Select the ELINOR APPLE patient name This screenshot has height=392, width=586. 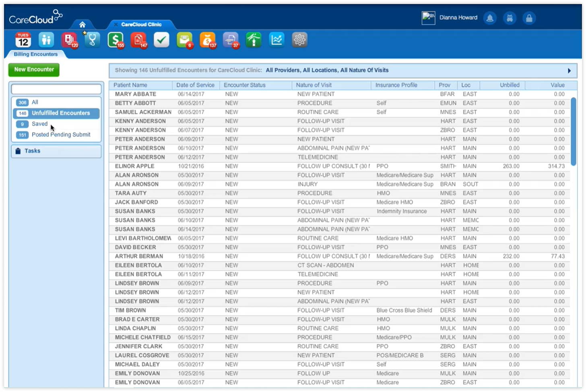click(x=134, y=166)
